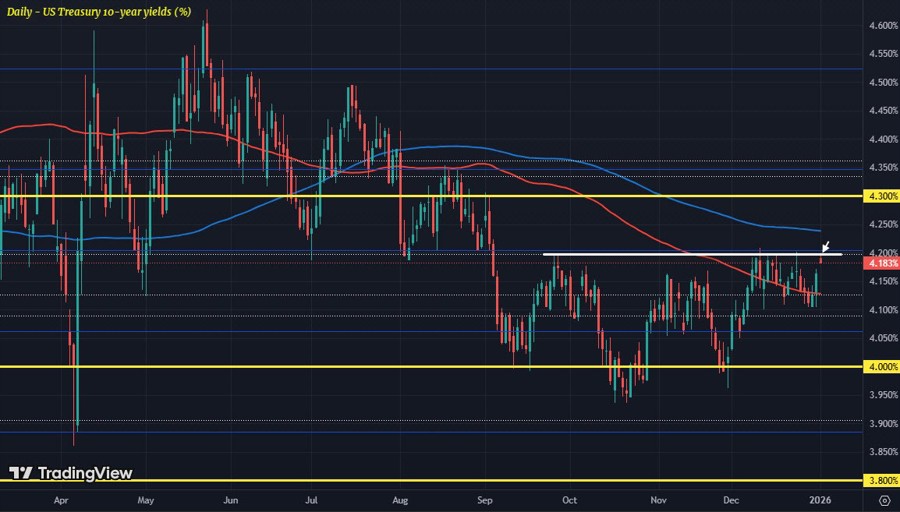Click the TradingView logo
Viewport: 900px width, 512px height.
(70, 473)
